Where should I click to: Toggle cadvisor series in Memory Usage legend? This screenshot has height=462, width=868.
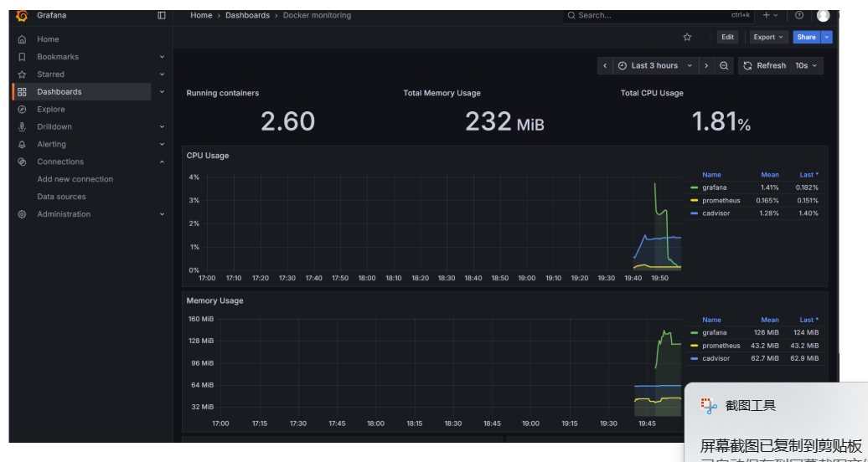(x=716, y=358)
